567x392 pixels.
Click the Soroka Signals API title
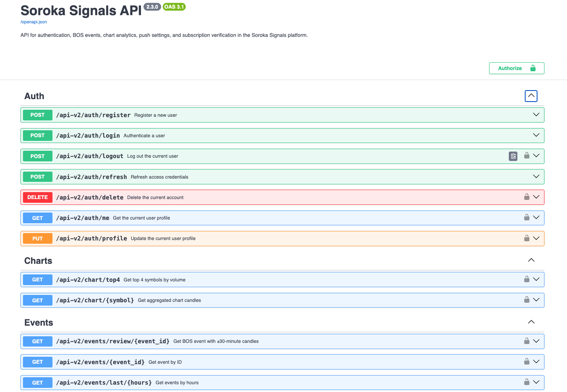click(81, 11)
